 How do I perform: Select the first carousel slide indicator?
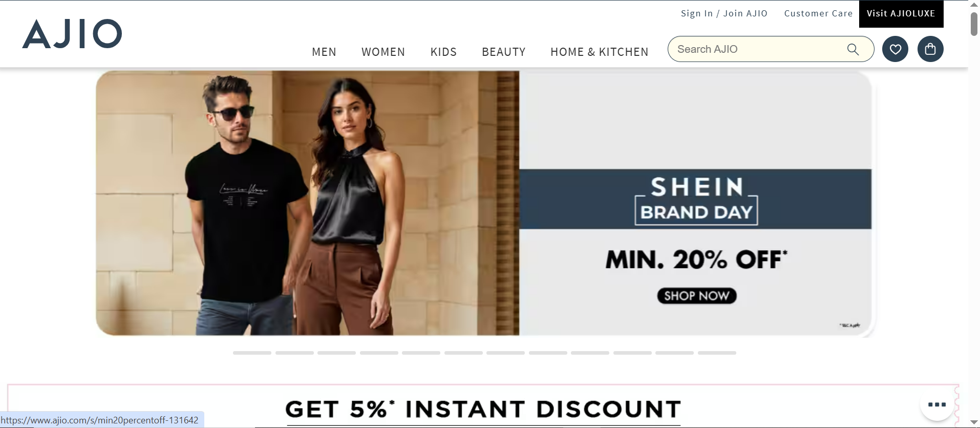point(252,353)
